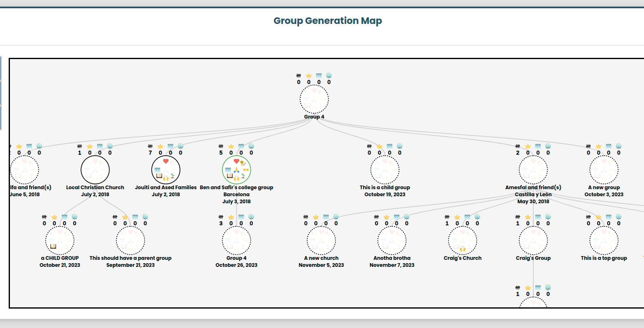This screenshot has height=328, width=644.
Task: Click heart icon inside Ben and Safir's circle
Action: (236, 161)
